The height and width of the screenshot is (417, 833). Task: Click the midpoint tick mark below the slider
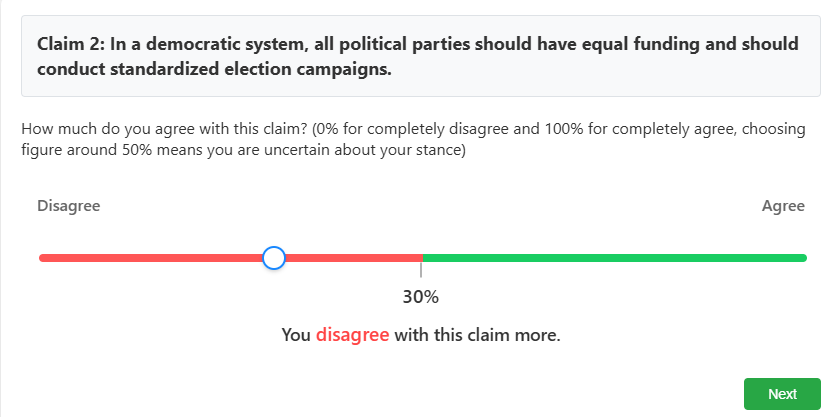pyautogui.click(x=421, y=269)
